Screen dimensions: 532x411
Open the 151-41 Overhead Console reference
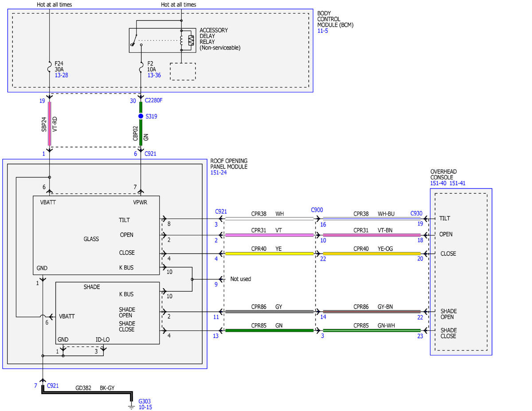click(x=458, y=183)
